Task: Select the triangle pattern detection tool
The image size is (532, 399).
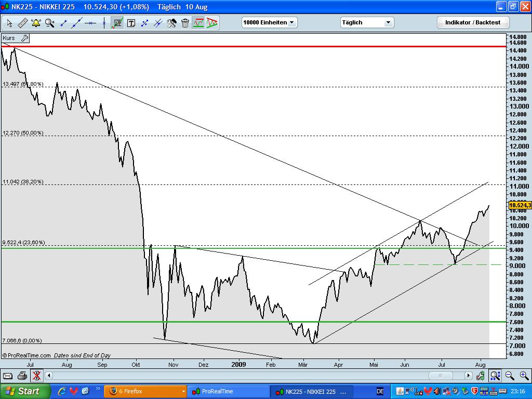Action: point(212,23)
